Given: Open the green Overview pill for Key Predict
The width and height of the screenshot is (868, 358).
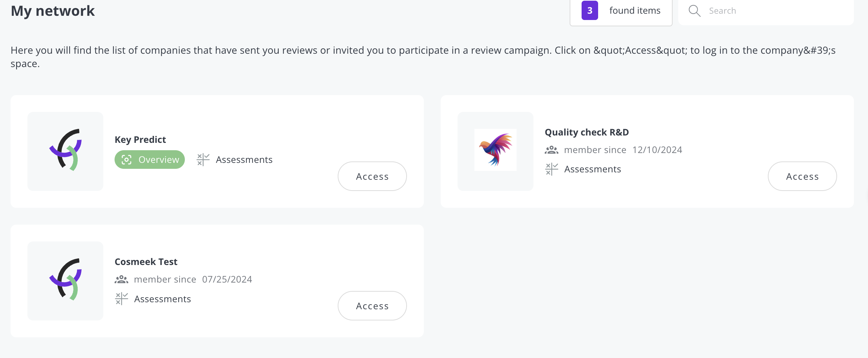Looking at the screenshot, I should point(150,160).
